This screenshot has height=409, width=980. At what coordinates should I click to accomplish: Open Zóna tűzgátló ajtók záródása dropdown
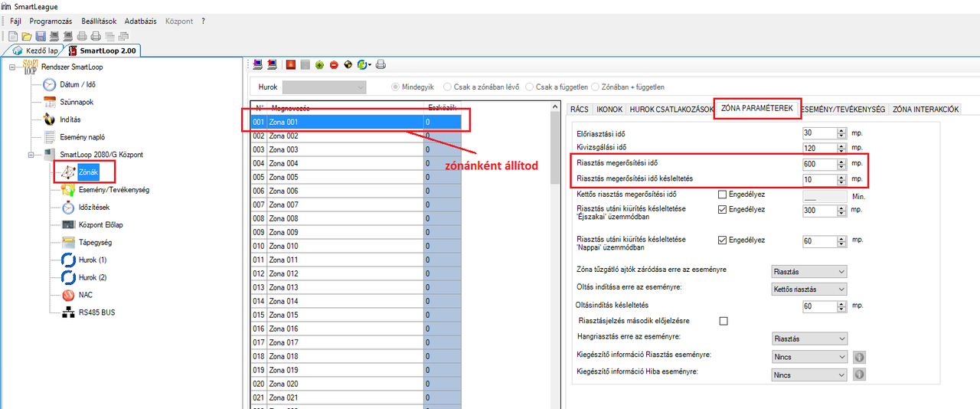point(809,271)
